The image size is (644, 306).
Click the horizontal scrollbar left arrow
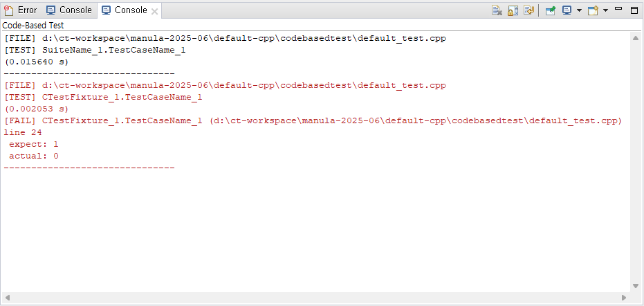tap(7, 298)
